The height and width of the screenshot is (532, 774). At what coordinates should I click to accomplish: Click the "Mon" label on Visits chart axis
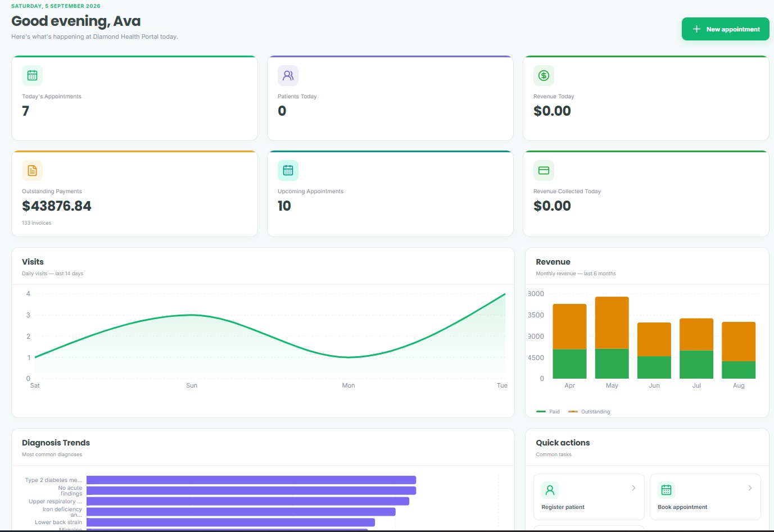pyautogui.click(x=348, y=385)
